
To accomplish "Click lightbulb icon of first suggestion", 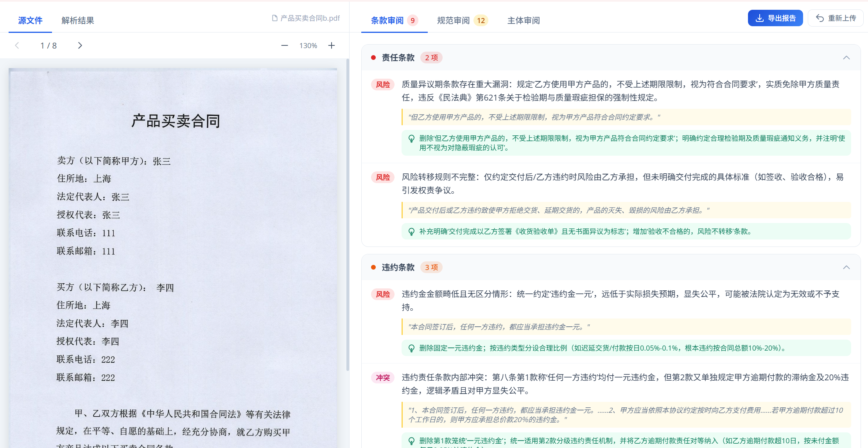I will click(411, 139).
